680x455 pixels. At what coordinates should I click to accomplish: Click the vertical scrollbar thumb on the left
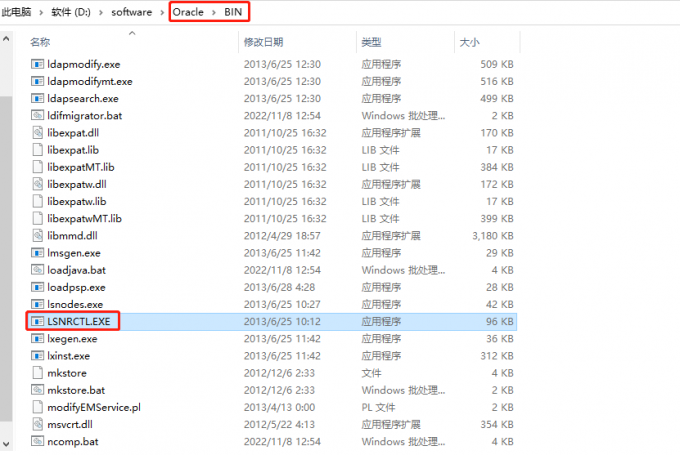6,259
